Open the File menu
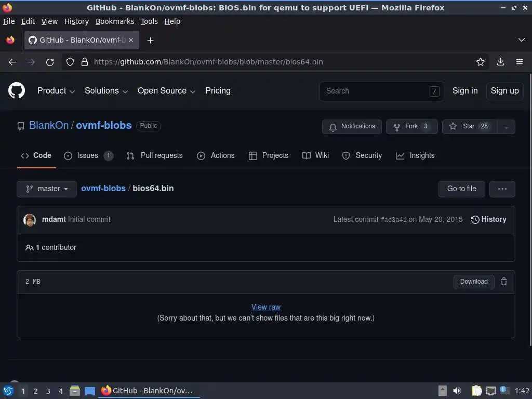The height and width of the screenshot is (399, 532). click(x=9, y=21)
